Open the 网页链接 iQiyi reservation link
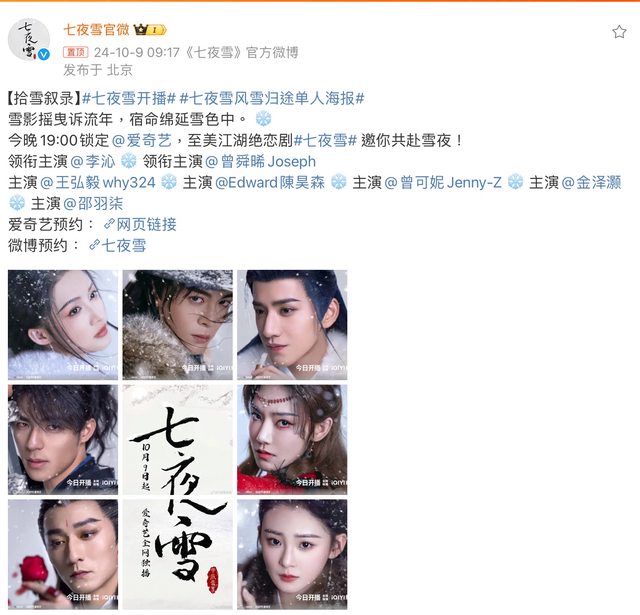The image size is (640, 615). coord(146,224)
